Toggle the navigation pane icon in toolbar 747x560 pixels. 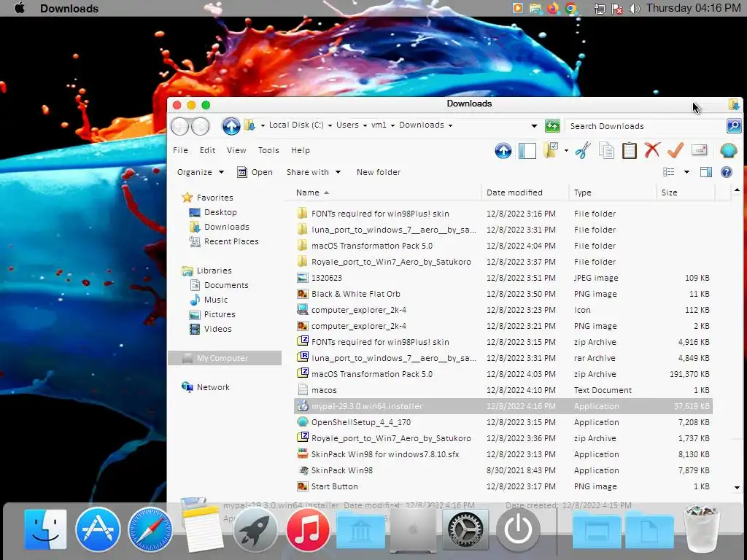pyautogui.click(x=527, y=151)
